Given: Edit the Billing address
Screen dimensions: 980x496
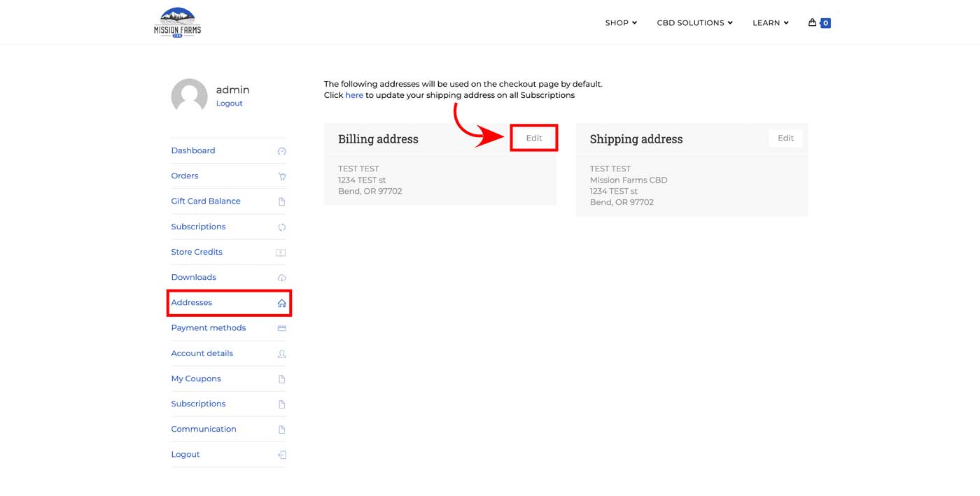Looking at the screenshot, I should [x=534, y=138].
